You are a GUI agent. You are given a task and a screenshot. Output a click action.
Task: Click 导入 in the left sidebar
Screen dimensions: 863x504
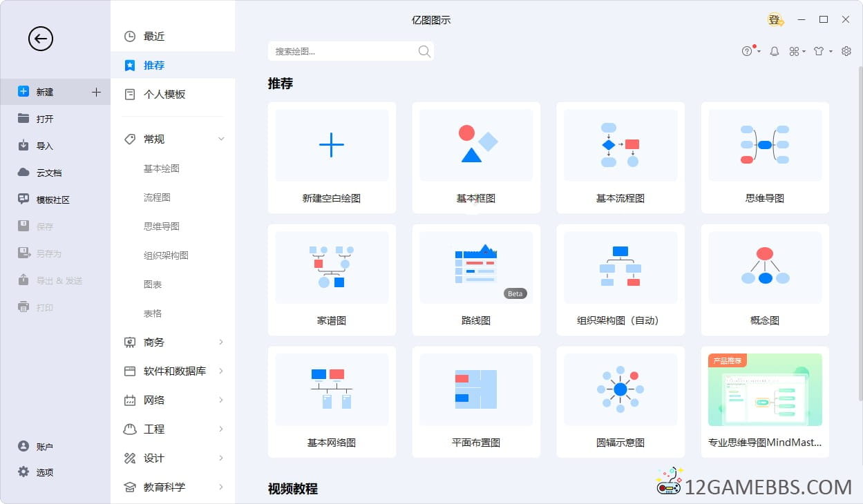[x=44, y=146]
